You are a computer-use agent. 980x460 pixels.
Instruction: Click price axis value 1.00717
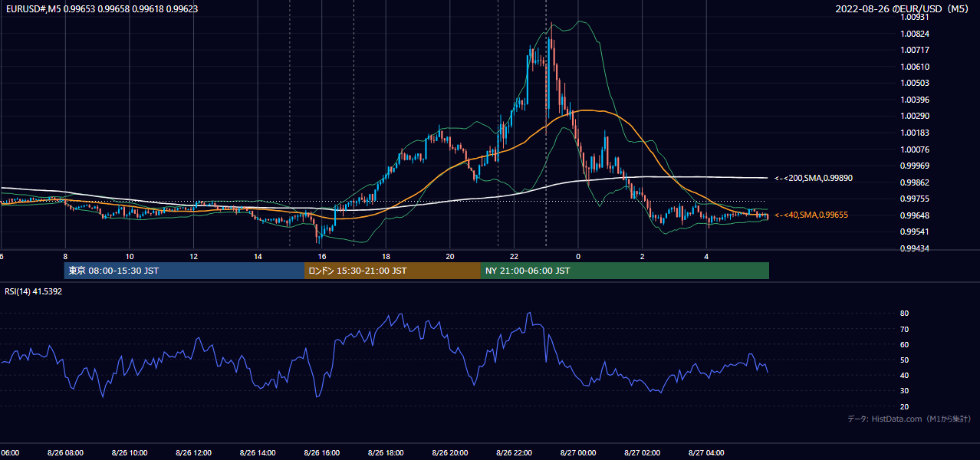point(915,50)
